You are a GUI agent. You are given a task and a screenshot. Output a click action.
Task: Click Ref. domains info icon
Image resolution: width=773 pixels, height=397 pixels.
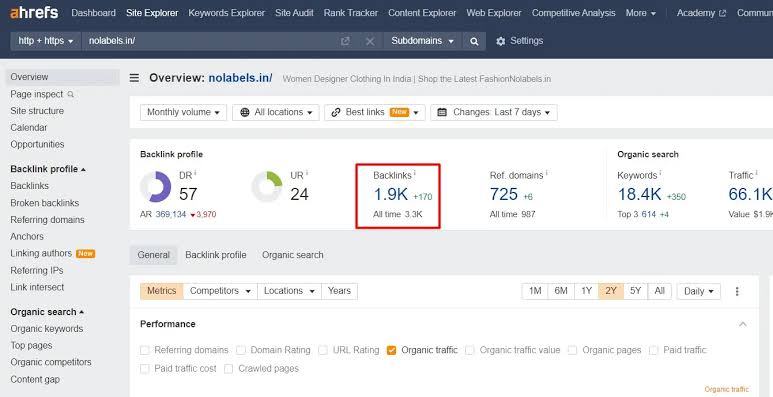547,173
